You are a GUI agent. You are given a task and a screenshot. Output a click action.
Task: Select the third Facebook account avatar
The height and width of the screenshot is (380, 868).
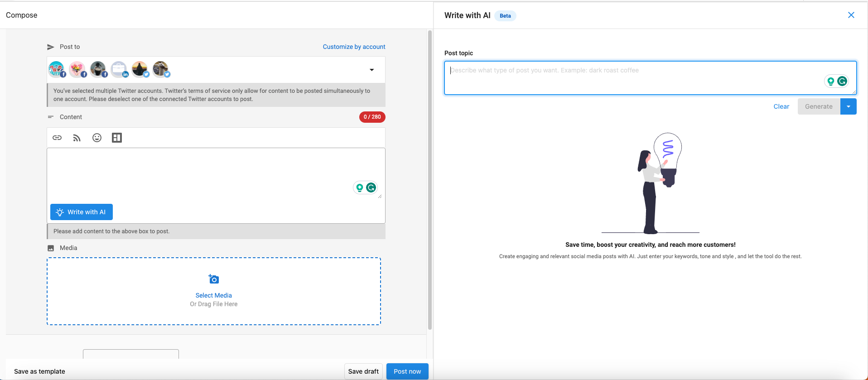point(98,69)
